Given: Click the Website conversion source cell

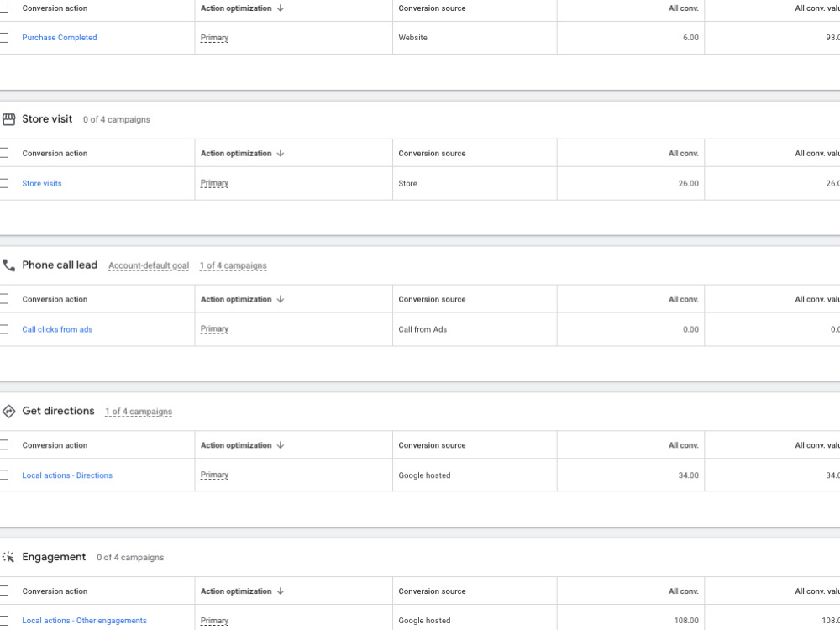Looking at the screenshot, I should point(412,38).
